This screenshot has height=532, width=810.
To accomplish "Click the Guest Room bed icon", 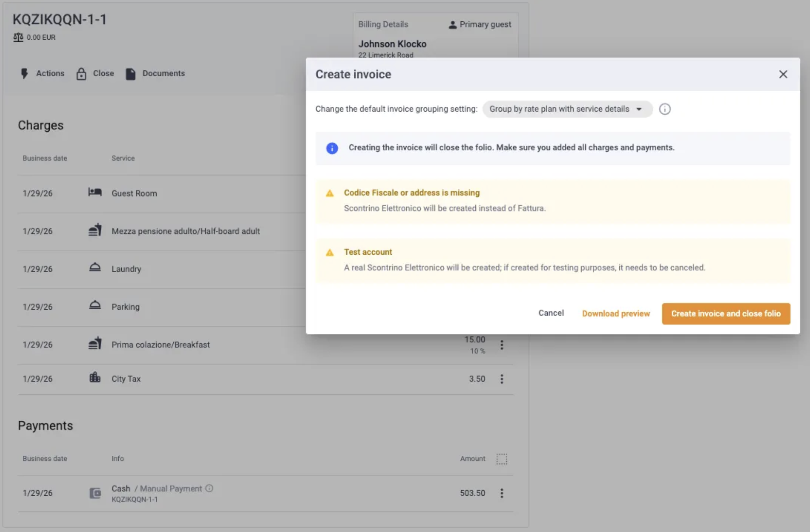I will 95,192.
